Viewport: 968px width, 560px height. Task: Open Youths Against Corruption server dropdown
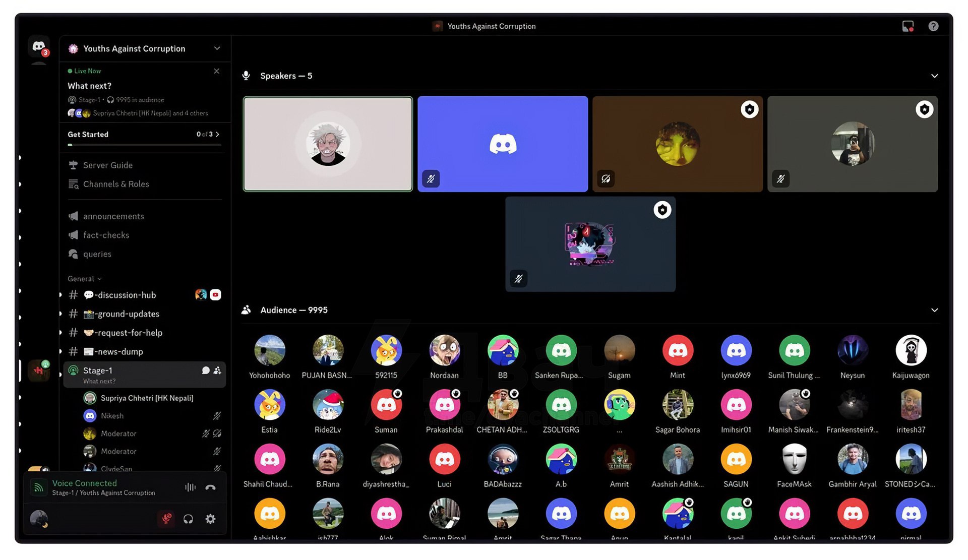[217, 48]
